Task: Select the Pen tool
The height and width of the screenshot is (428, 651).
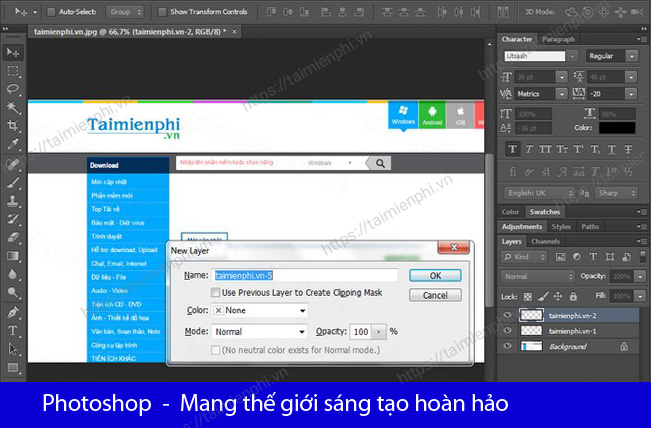Action: pos(13,312)
